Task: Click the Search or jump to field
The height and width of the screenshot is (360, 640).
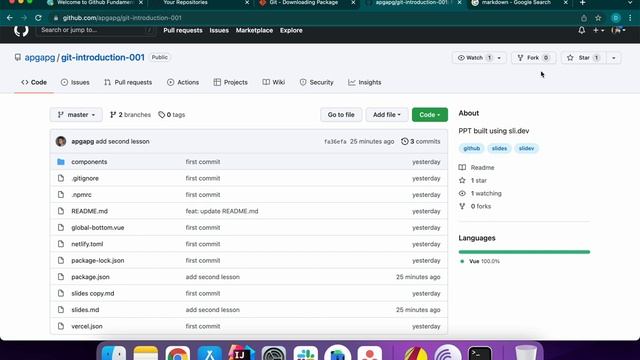Action: tap(96, 30)
